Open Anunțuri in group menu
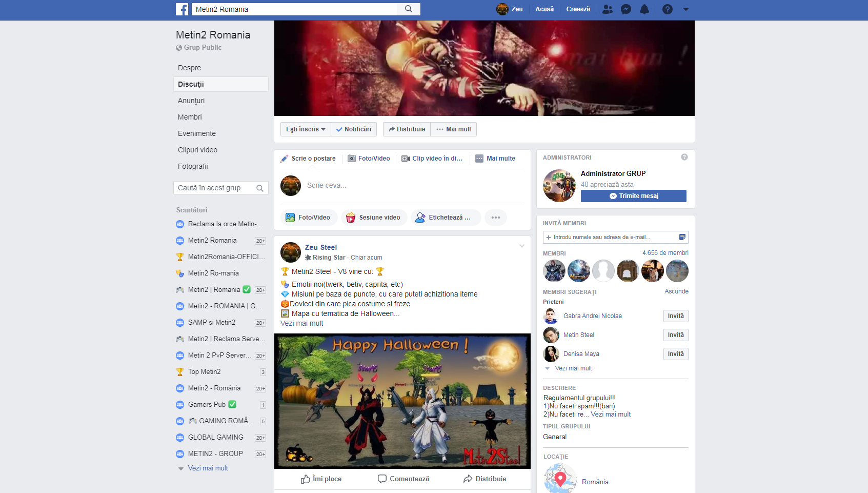The width and height of the screenshot is (868, 493). point(191,101)
